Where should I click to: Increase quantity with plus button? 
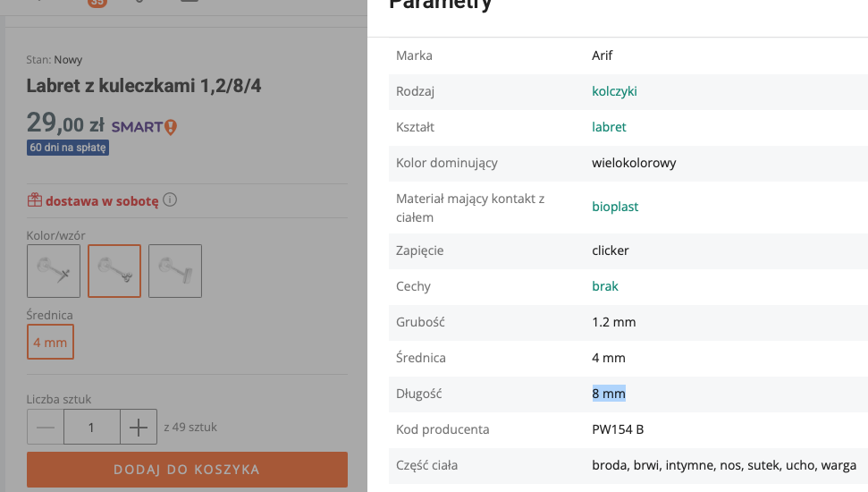point(138,428)
